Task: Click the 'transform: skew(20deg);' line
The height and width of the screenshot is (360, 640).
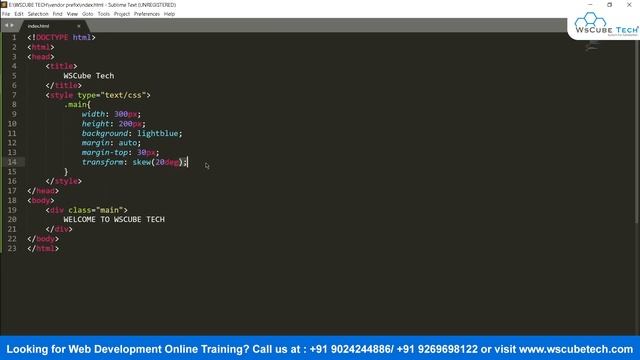Action: (134, 162)
